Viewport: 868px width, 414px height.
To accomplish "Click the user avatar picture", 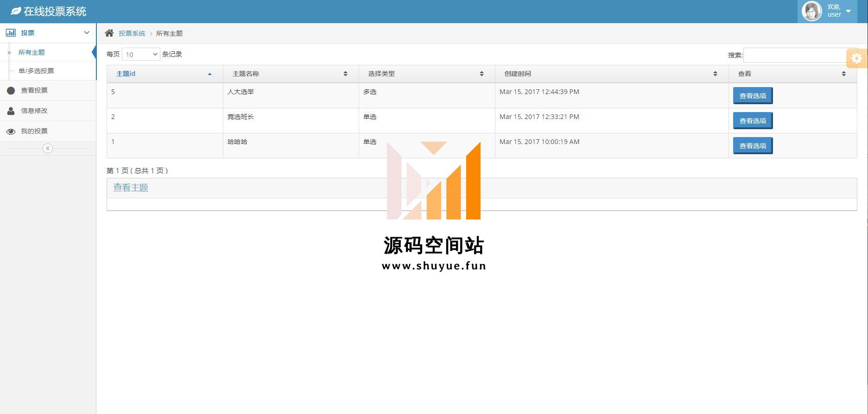I will click(811, 11).
